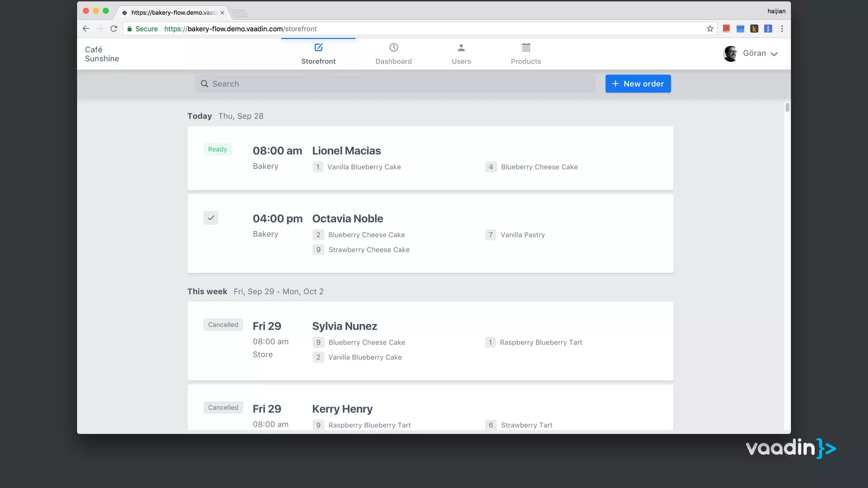
Task: Click the Products grid icon
Action: point(526,47)
